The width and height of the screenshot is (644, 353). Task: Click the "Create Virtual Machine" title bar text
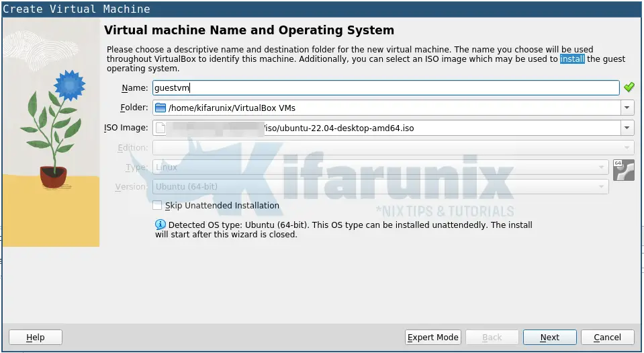click(77, 9)
